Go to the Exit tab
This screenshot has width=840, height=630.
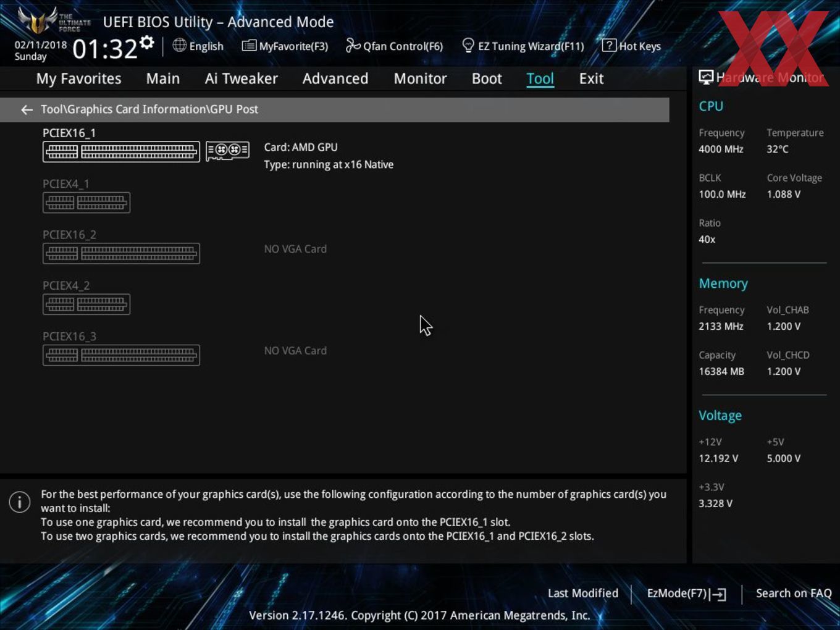(591, 78)
